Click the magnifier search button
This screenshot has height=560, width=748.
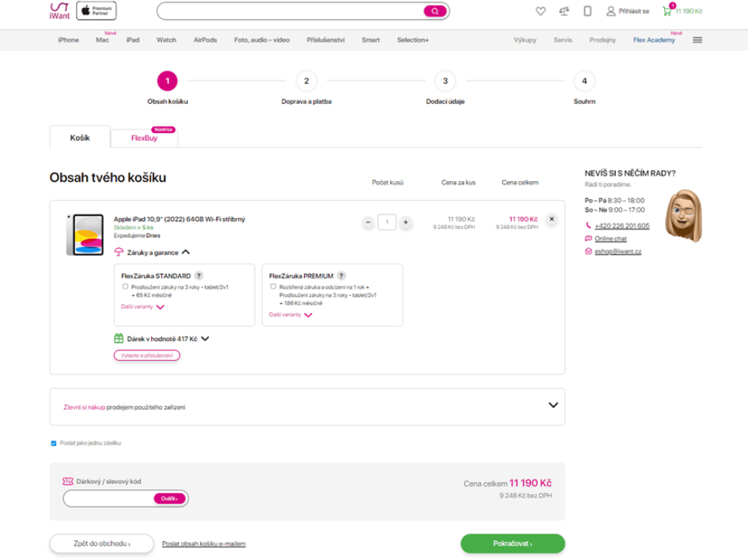click(435, 11)
